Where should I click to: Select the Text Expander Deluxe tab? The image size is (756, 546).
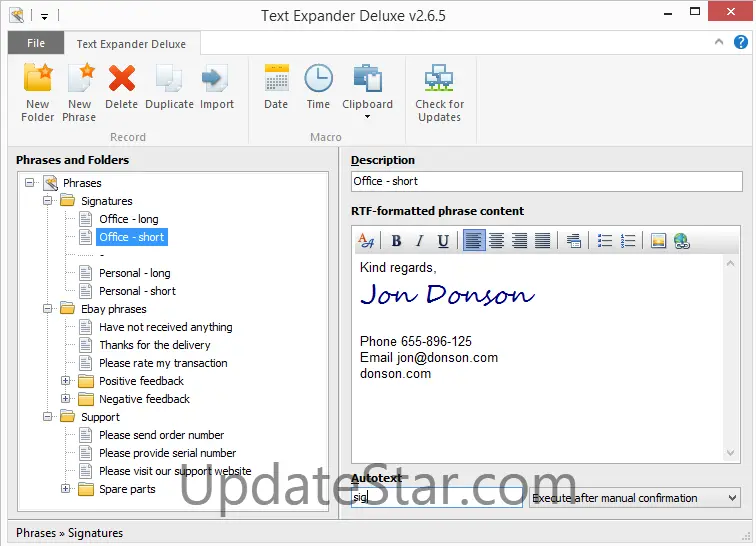pos(131,44)
